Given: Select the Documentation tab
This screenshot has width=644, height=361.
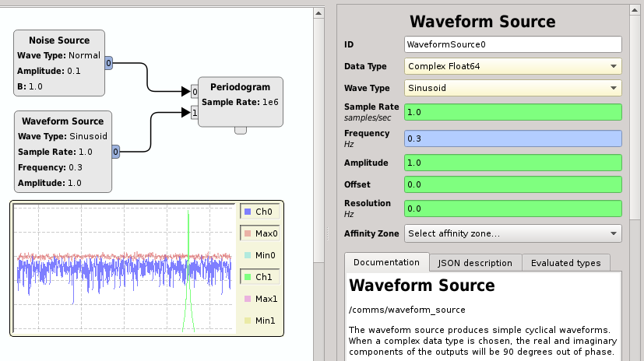Looking at the screenshot, I should (x=386, y=262).
